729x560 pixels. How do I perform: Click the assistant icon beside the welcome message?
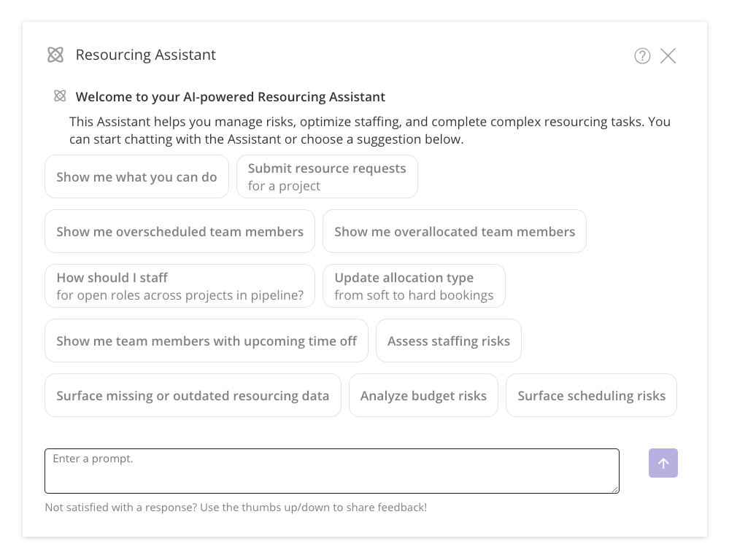[x=59, y=96]
